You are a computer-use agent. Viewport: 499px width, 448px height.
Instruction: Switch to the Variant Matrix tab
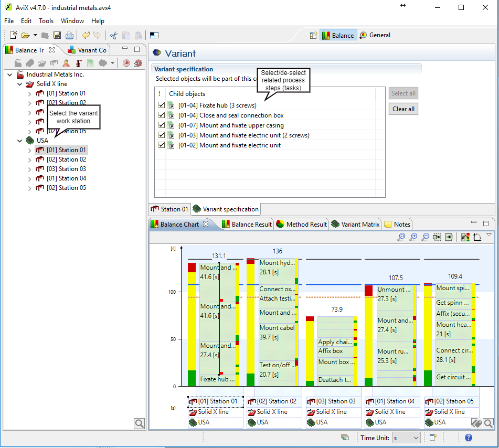(355, 224)
